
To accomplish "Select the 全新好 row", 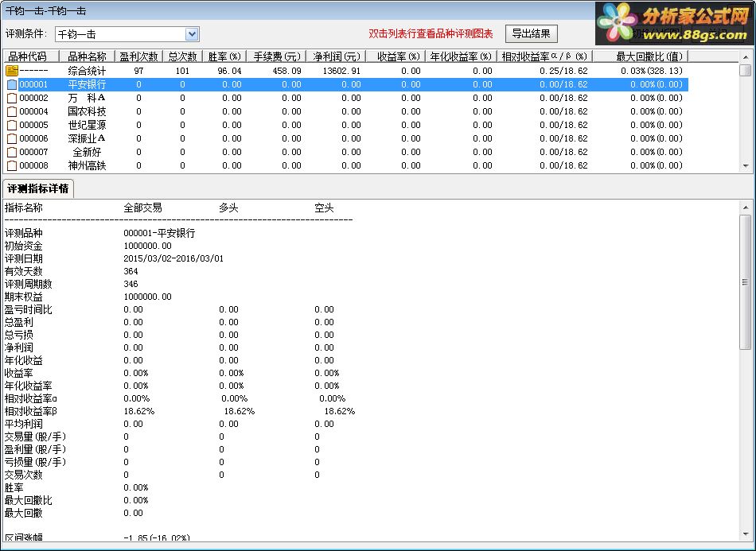I will tap(345, 152).
